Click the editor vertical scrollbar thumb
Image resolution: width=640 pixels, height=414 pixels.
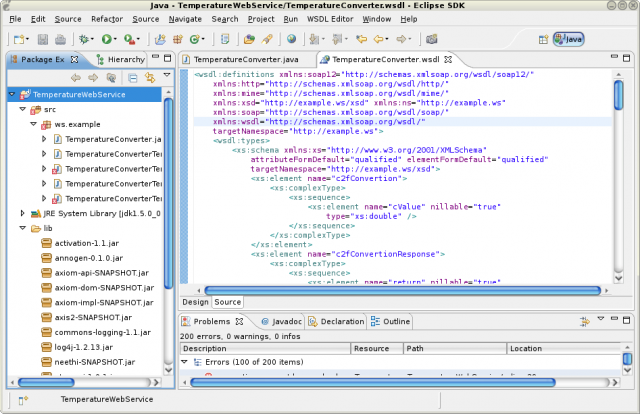tap(618, 95)
